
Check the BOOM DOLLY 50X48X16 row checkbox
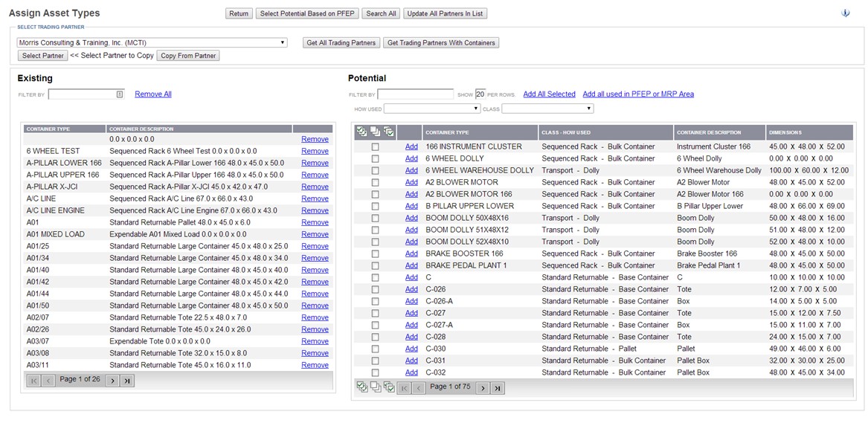point(376,219)
